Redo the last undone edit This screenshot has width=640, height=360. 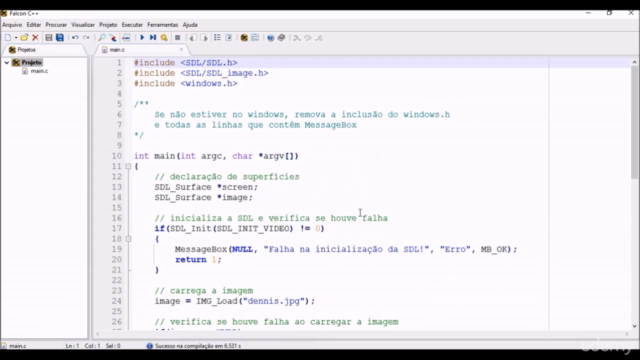tap(86, 38)
